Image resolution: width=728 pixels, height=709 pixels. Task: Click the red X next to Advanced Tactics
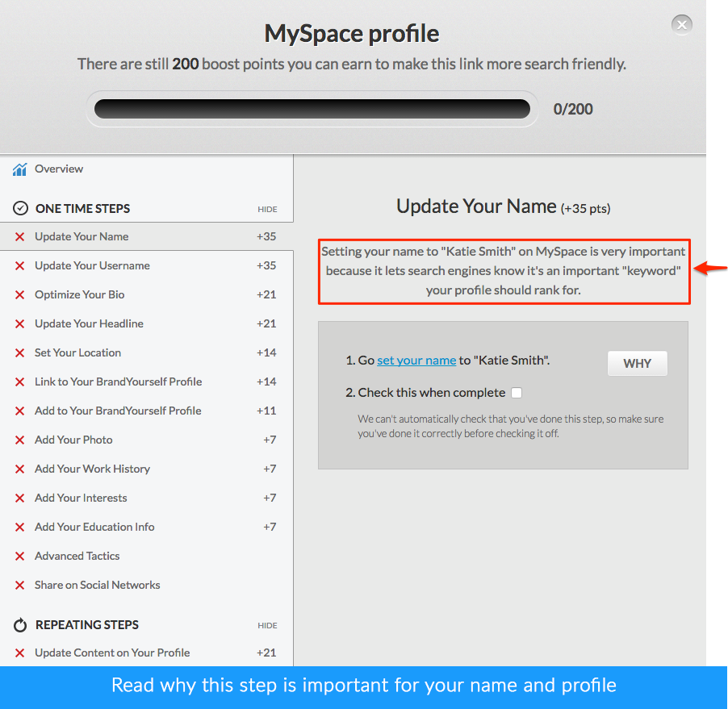(19, 556)
